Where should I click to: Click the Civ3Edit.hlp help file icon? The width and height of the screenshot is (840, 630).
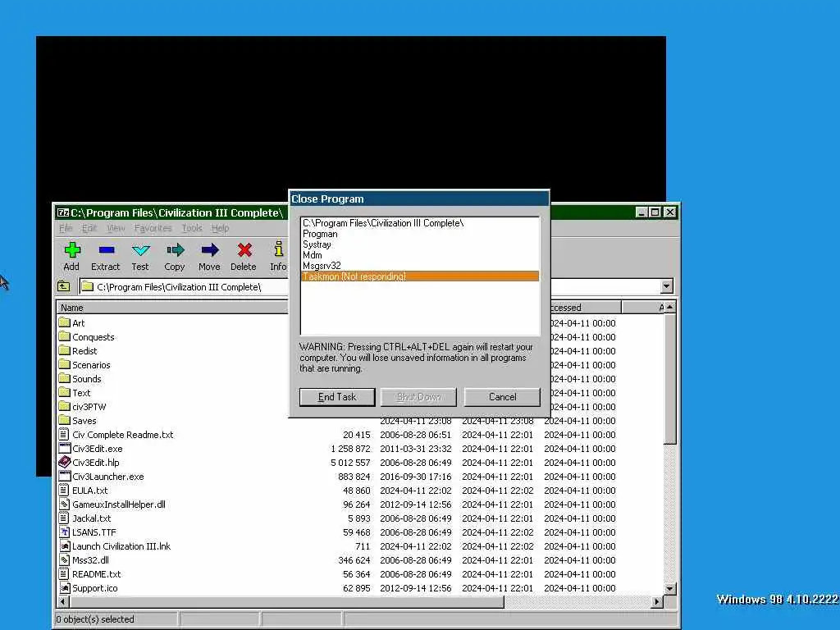[64, 462]
